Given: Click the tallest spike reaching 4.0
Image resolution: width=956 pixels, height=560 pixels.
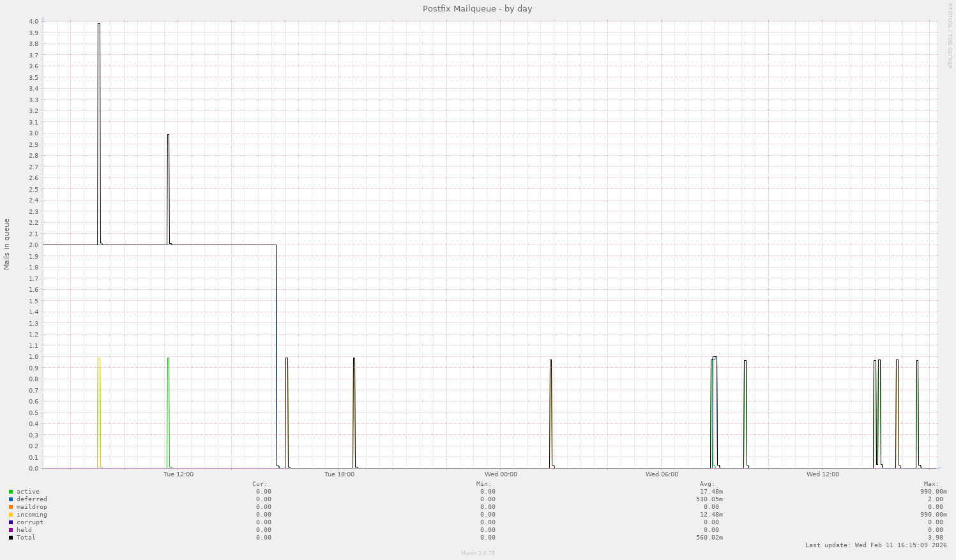Looking at the screenshot, I should (x=100, y=24).
